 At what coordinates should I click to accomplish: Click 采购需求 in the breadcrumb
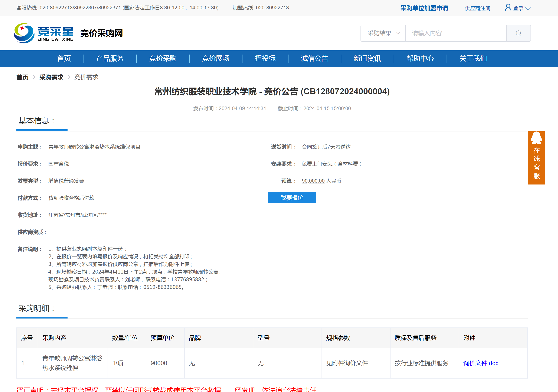pos(51,77)
